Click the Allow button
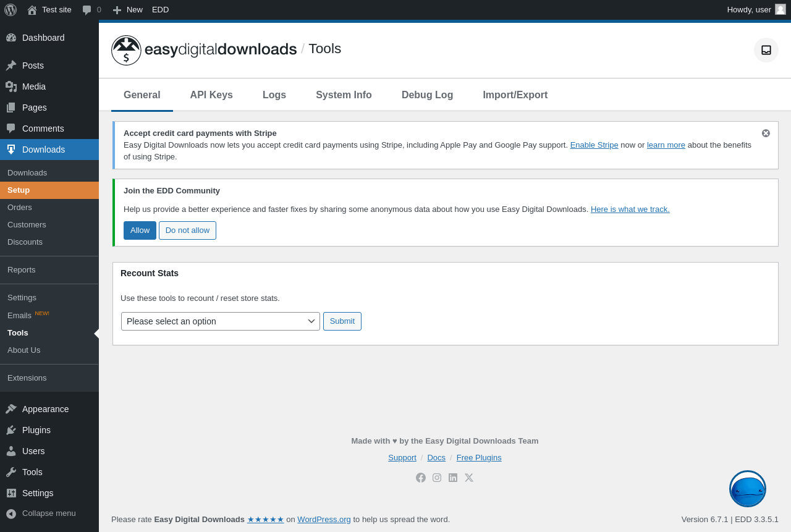Viewport: 791px width, 532px height. pos(140,230)
